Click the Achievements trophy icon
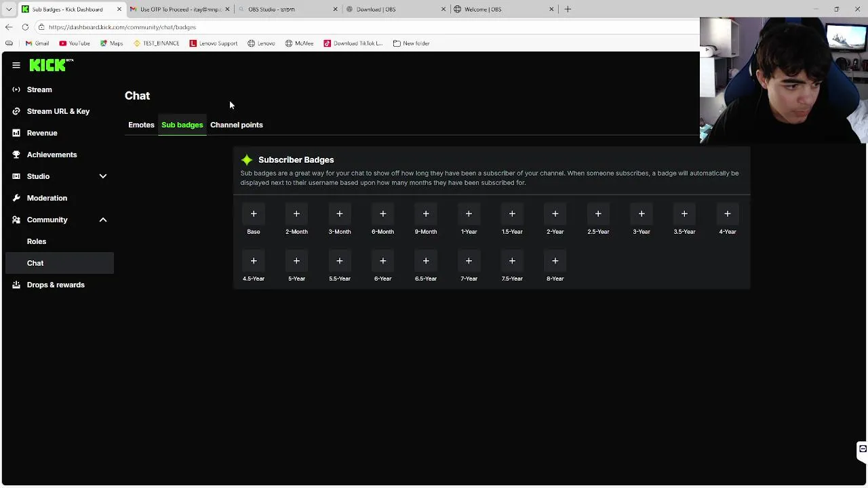Screen dimensions: 868x488 coord(16,155)
